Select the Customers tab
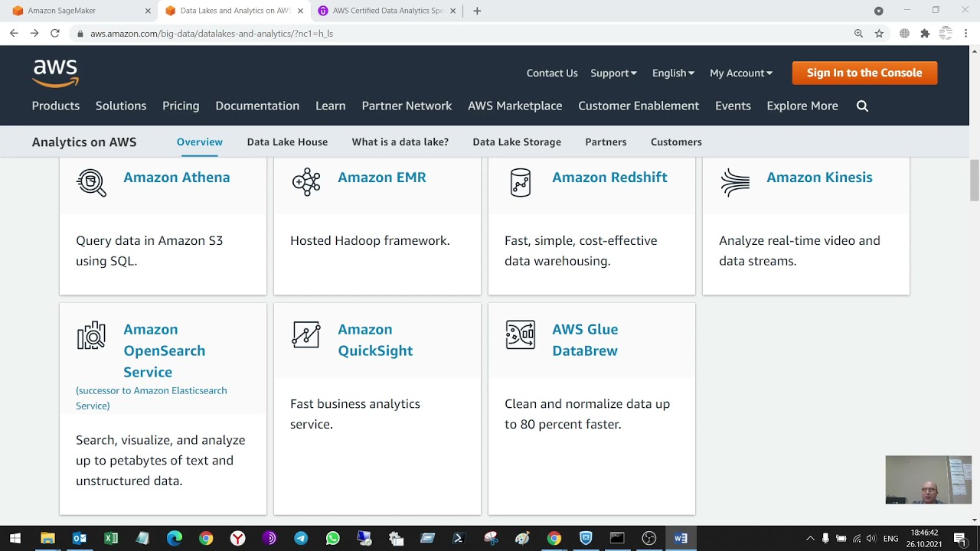980x551 pixels. [676, 142]
